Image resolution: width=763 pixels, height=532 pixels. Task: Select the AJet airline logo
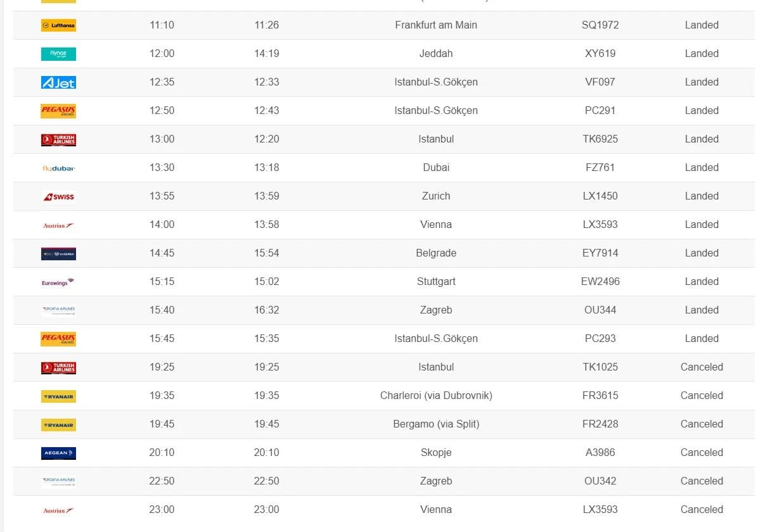coord(58,82)
